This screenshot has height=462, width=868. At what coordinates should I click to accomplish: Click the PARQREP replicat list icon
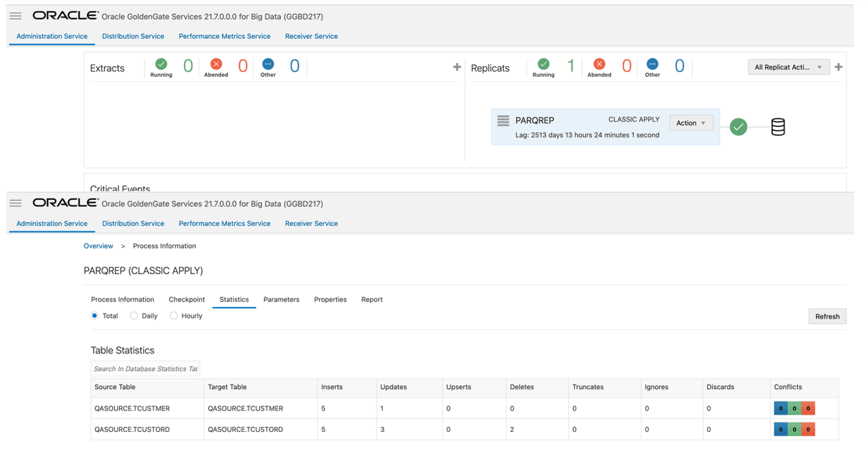coord(503,121)
